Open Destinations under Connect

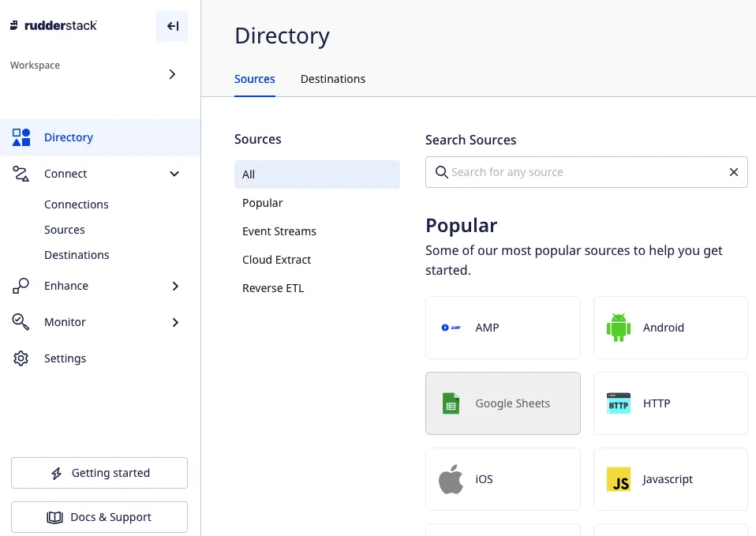click(x=77, y=255)
